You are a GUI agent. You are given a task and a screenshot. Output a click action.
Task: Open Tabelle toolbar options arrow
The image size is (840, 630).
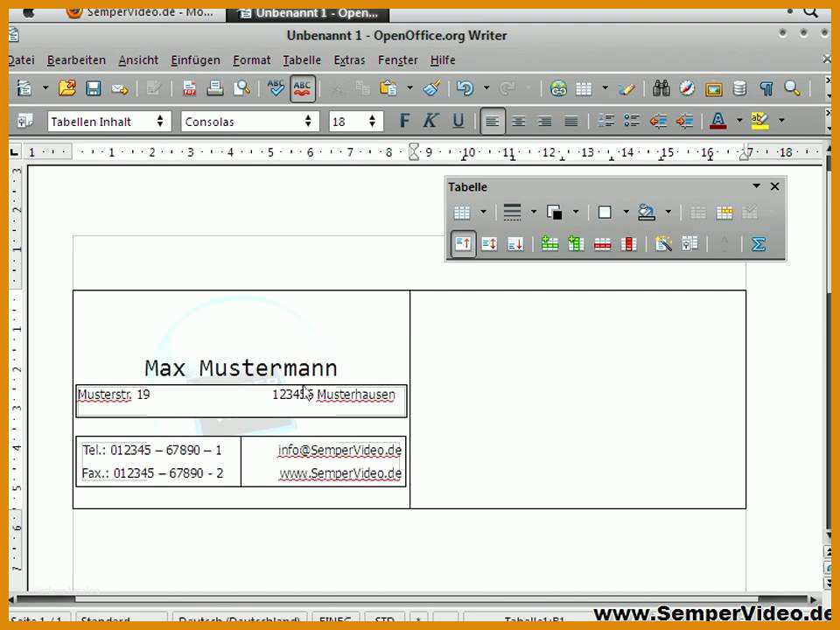[x=756, y=185]
